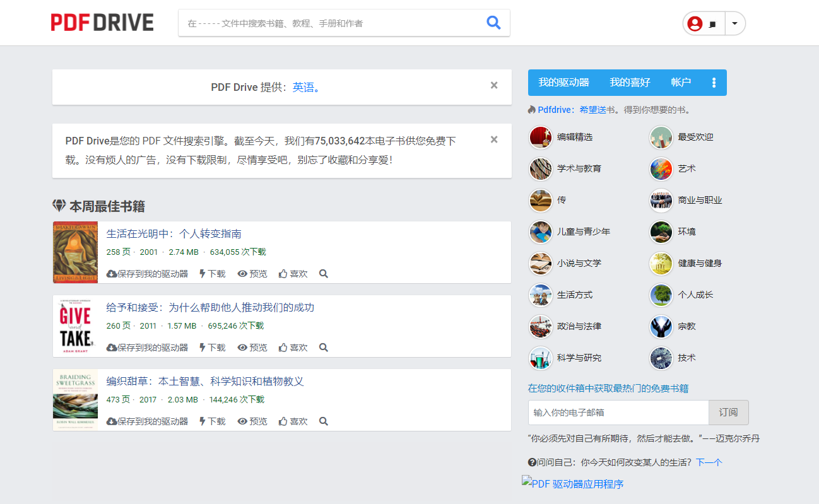Click the GIVE TAKE book cover thumbnail
Screen dimensions: 819x504
click(x=74, y=326)
